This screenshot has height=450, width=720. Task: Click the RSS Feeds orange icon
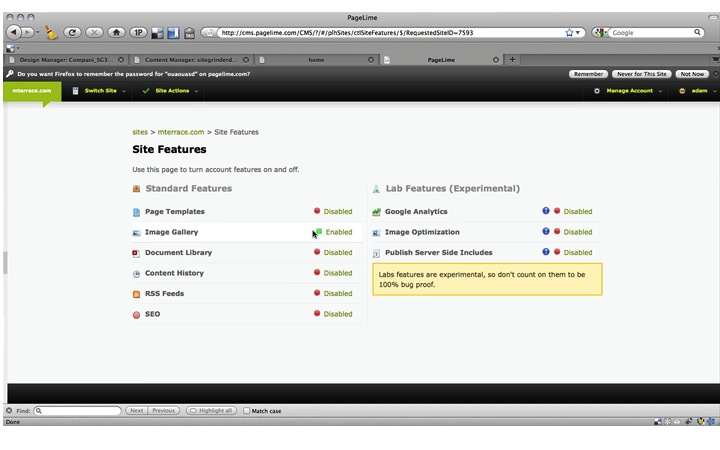(x=136, y=294)
